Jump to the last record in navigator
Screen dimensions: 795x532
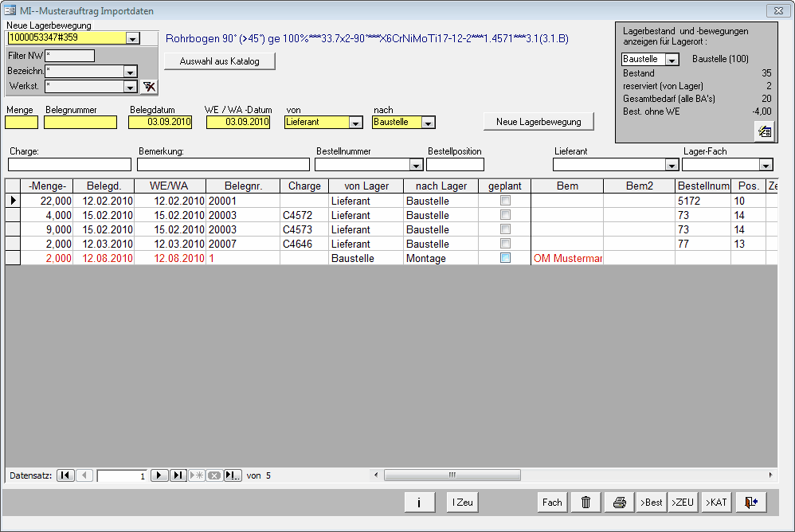[178, 475]
